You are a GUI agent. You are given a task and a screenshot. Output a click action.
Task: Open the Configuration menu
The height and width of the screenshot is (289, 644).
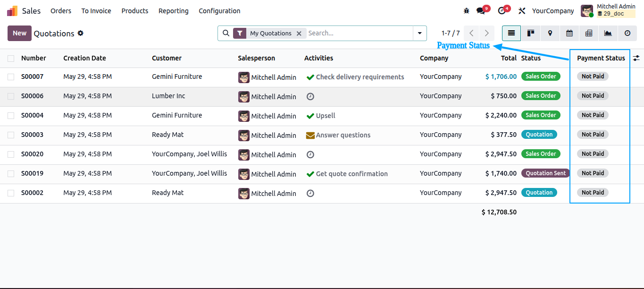tap(219, 11)
